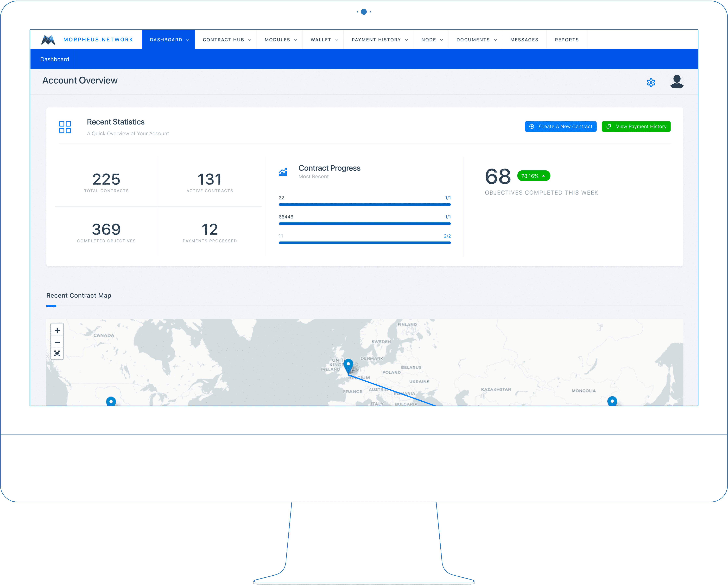The image size is (728, 585).
Task: Click the progress bar for contract 65446
Action: point(364,223)
